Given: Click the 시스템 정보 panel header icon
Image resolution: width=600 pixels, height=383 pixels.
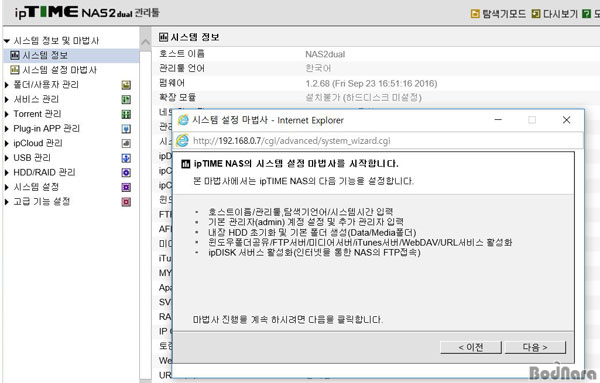Looking at the screenshot, I should (163, 37).
